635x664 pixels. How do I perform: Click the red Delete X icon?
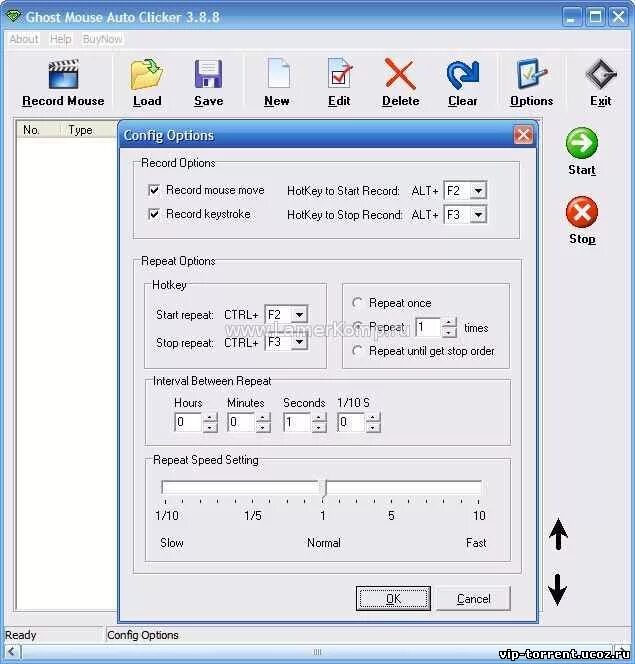[400, 74]
